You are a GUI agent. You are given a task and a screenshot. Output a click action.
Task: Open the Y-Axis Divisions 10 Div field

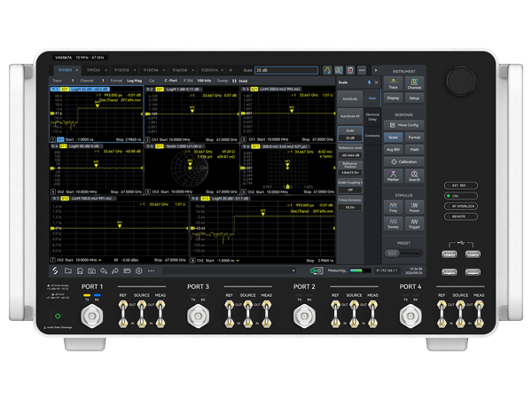pyautogui.click(x=350, y=207)
